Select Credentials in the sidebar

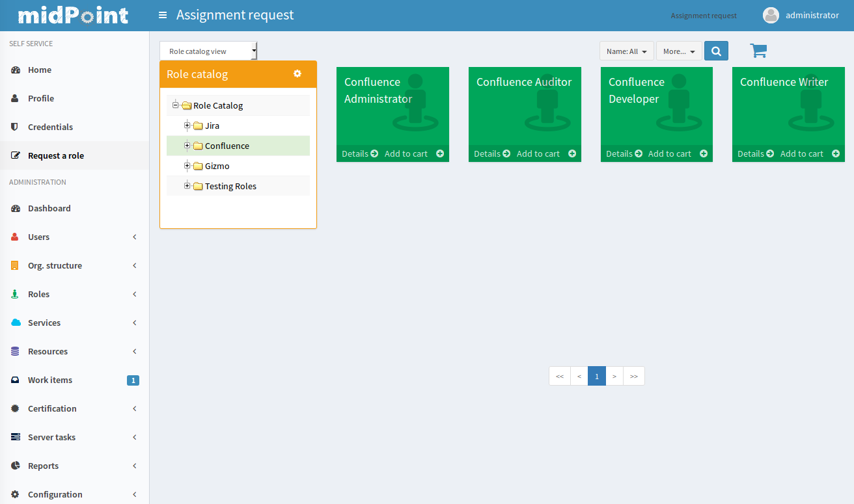coord(50,127)
